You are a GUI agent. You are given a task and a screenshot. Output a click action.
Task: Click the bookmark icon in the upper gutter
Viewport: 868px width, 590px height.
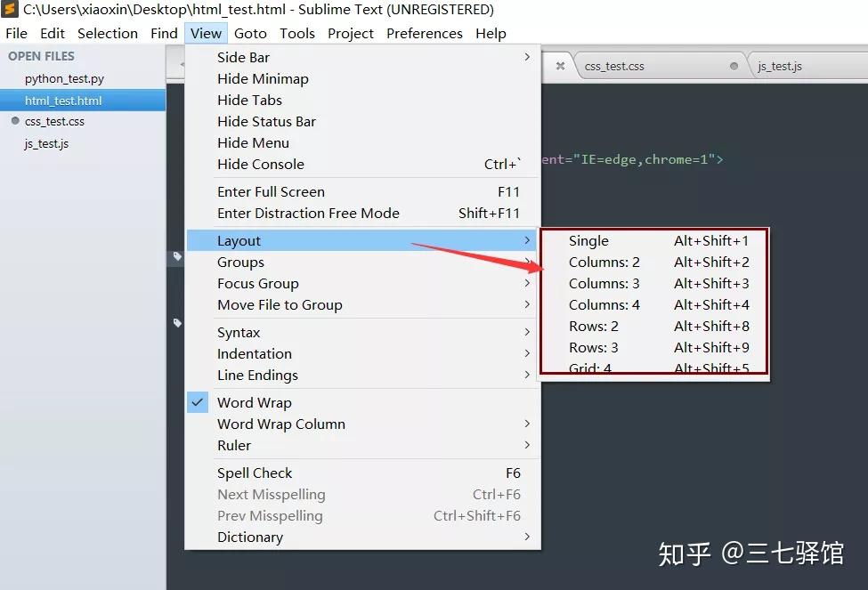(x=175, y=257)
